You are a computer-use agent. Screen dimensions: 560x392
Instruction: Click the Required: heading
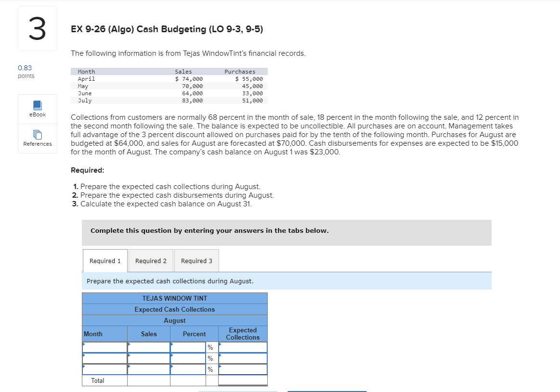(x=88, y=170)
